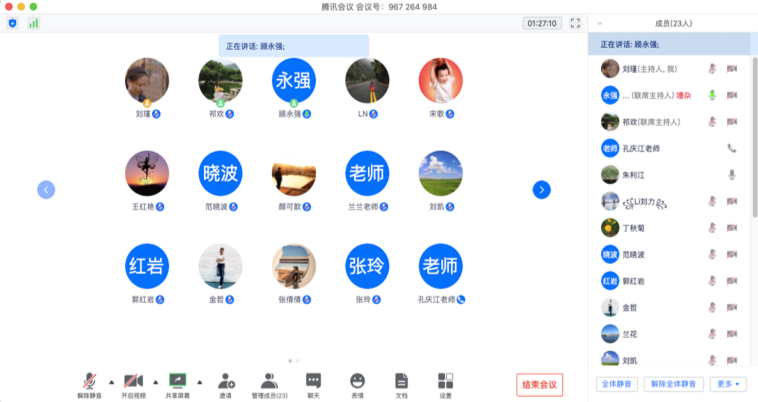758x402 pixels.
Task: Go to next page of participant gallery
Action: coord(541,189)
